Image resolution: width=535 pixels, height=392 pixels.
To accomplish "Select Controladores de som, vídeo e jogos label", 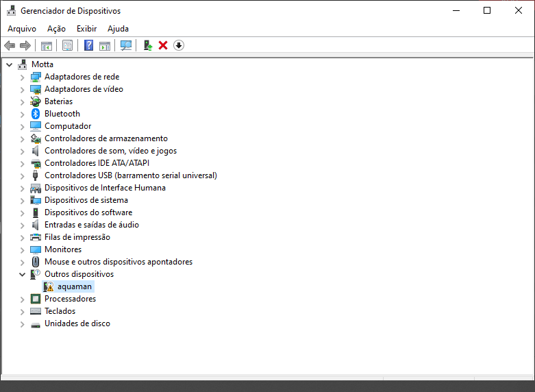I will point(110,151).
